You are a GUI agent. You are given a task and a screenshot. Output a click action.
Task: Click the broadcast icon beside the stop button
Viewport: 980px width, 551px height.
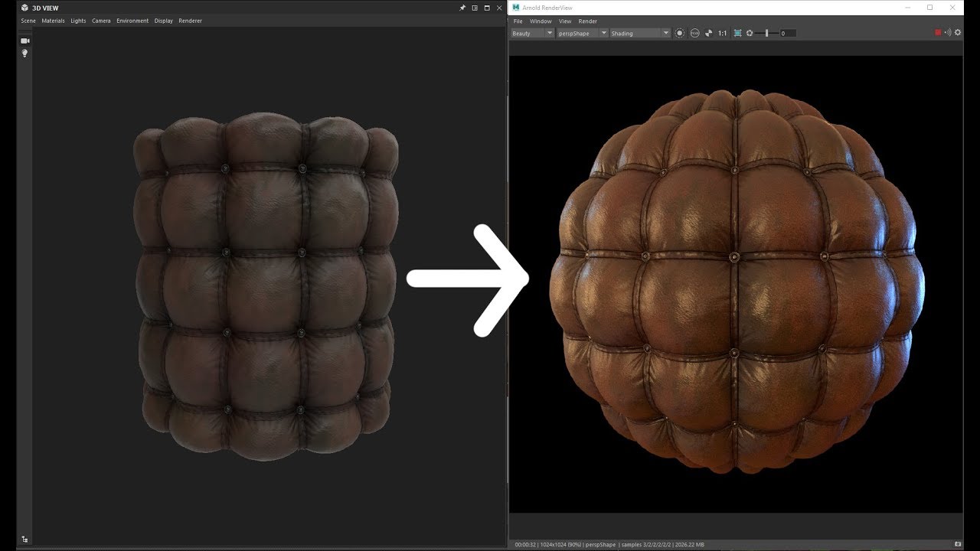(x=948, y=33)
